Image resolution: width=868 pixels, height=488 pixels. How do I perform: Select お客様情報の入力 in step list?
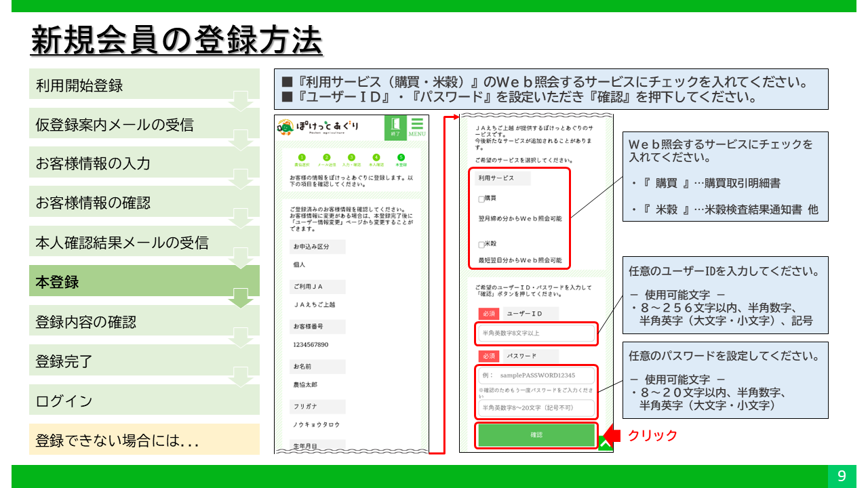(144, 163)
